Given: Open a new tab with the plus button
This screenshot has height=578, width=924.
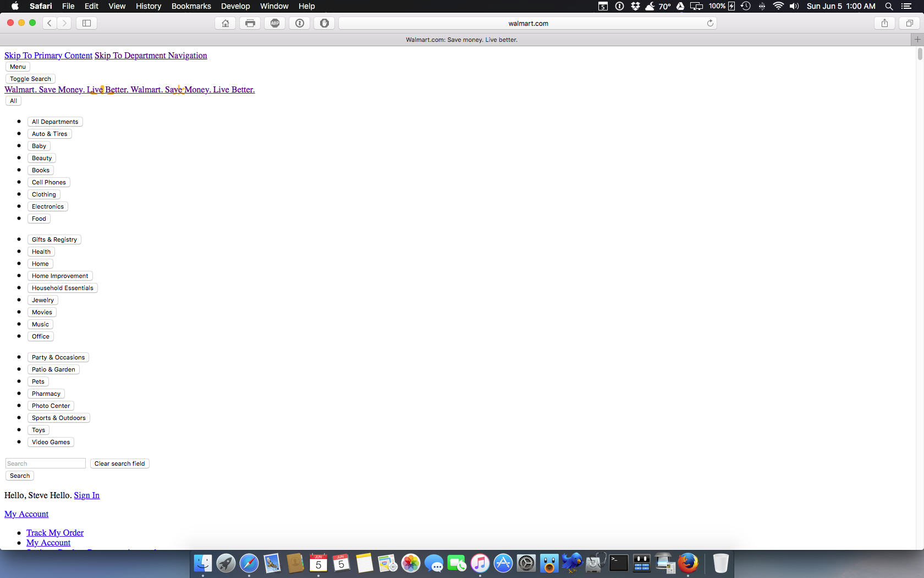Looking at the screenshot, I should click(x=917, y=40).
